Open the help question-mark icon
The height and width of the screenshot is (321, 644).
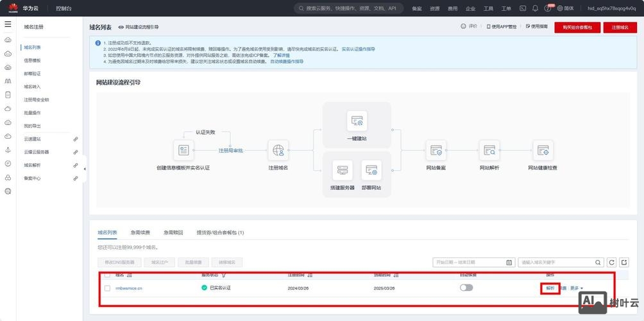pos(548,8)
